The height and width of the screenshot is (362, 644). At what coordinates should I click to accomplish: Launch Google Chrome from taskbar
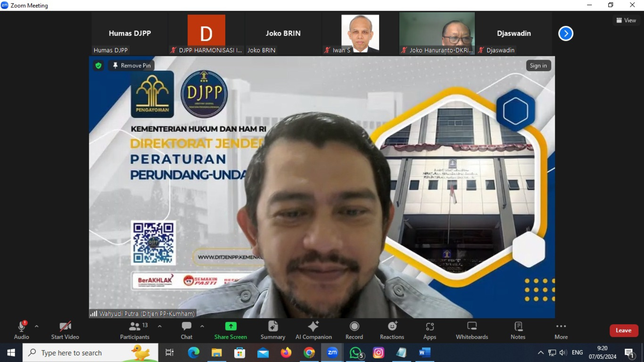[309, 353]
